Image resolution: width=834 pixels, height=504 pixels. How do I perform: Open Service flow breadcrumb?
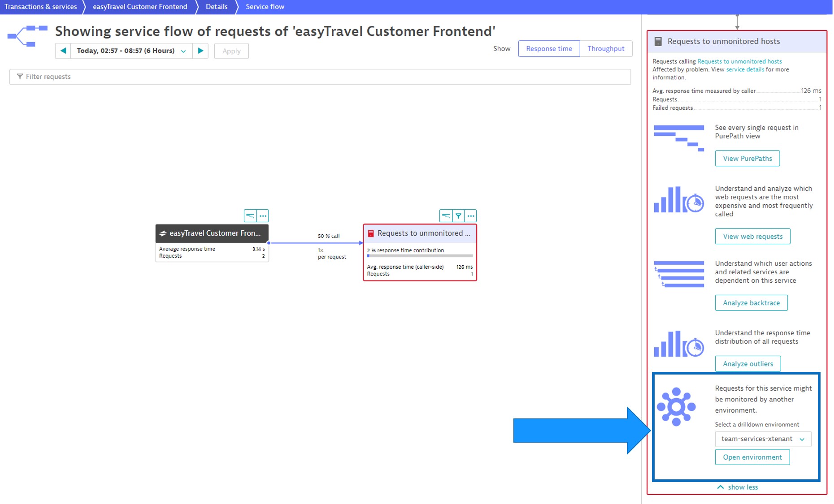coord(265,7)
